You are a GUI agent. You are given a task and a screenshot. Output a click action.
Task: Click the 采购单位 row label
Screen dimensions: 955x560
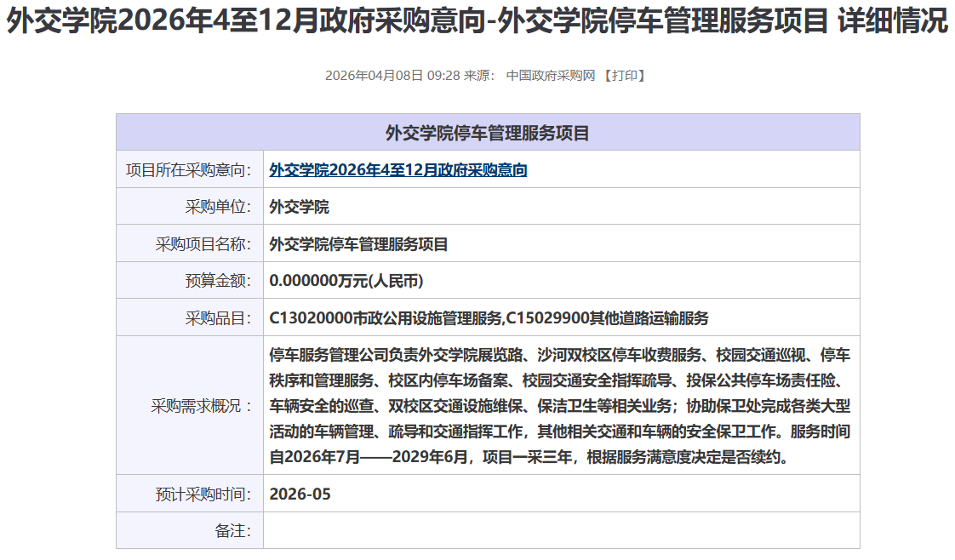tap(218, 207)
